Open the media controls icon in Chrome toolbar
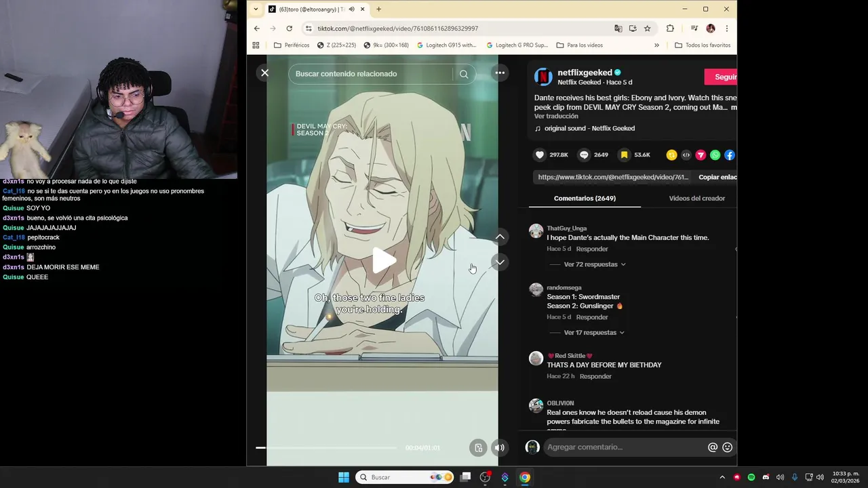Image resolution: width=868 pixels, height=488 pixels. (694, 28)
